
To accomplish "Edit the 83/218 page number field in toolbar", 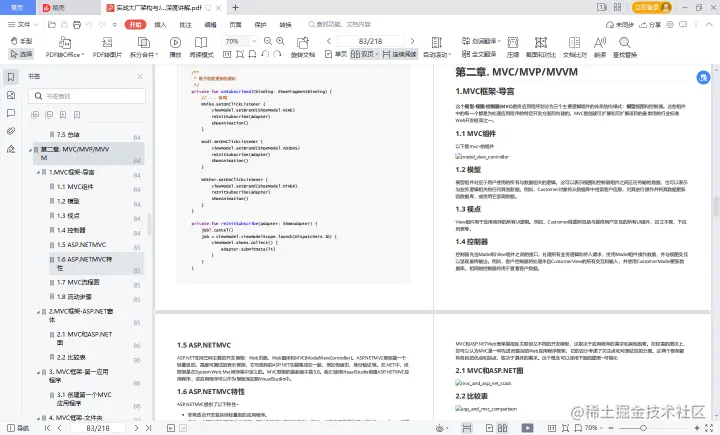I will click(371, 41).
